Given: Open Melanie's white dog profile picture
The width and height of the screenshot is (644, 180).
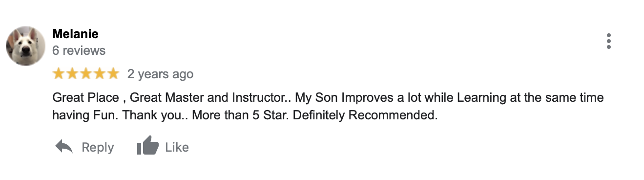Looking at the screenshot, I should click(26, 46).
